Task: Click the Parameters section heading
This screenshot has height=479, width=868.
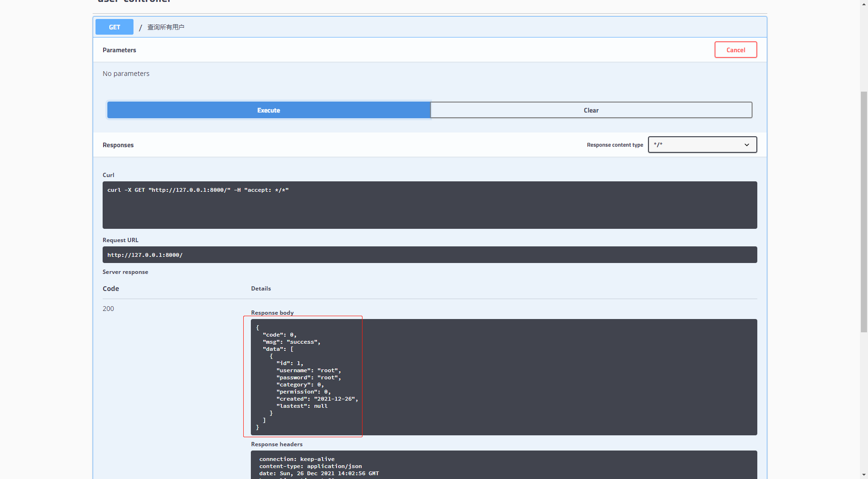Action: coord(119,50)
